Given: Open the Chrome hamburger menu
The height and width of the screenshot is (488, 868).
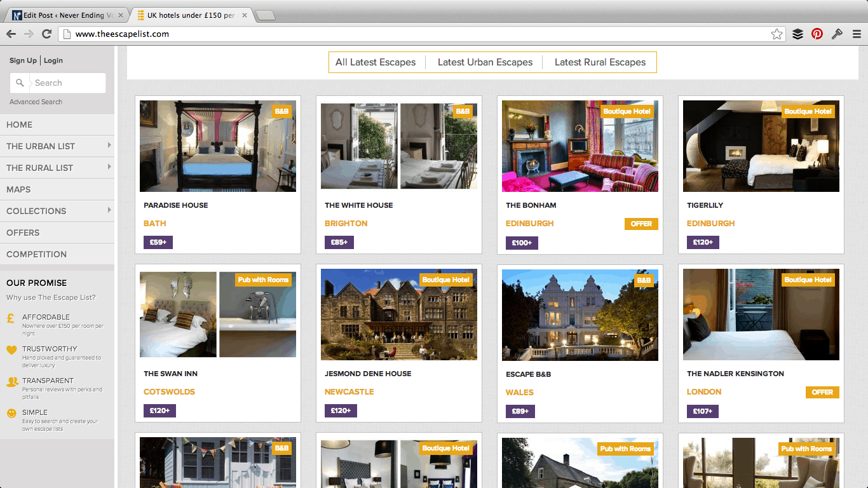Looking at the screenshot, I should 857,34.
